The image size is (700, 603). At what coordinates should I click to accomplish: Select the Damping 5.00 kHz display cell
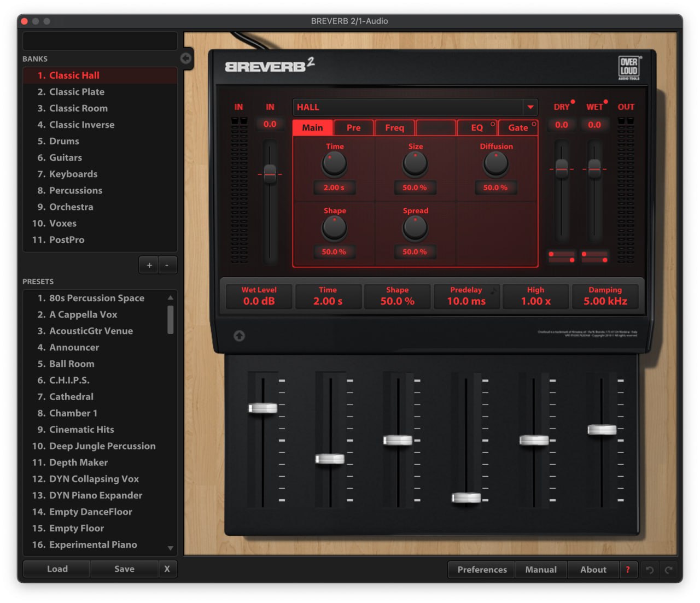pyautogui.click(x=605, y=296)
